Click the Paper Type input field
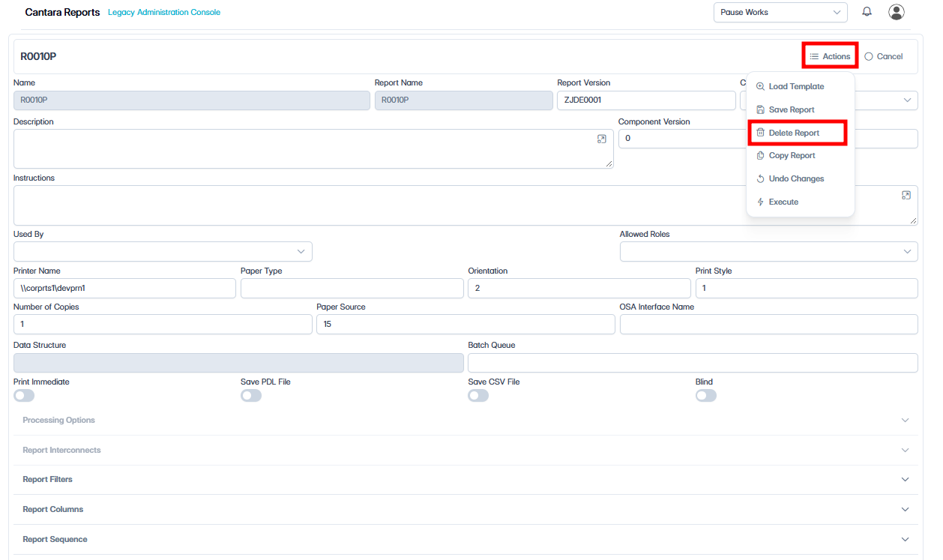 352,288
